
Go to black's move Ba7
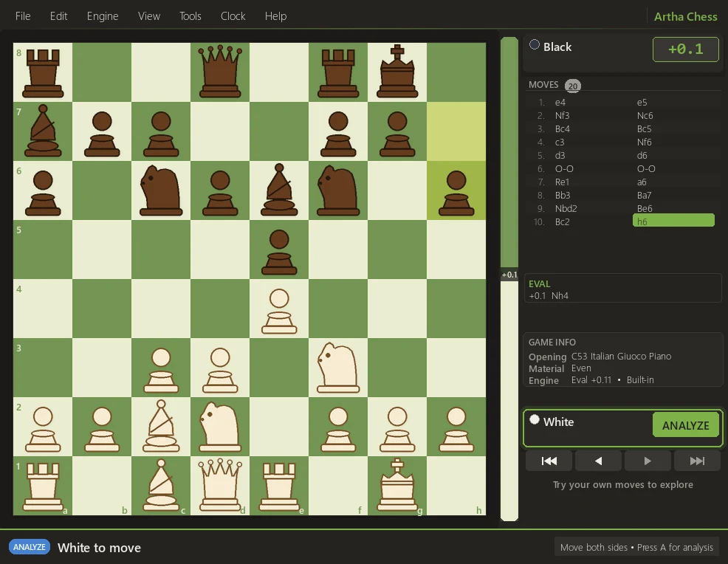point(644,196)
